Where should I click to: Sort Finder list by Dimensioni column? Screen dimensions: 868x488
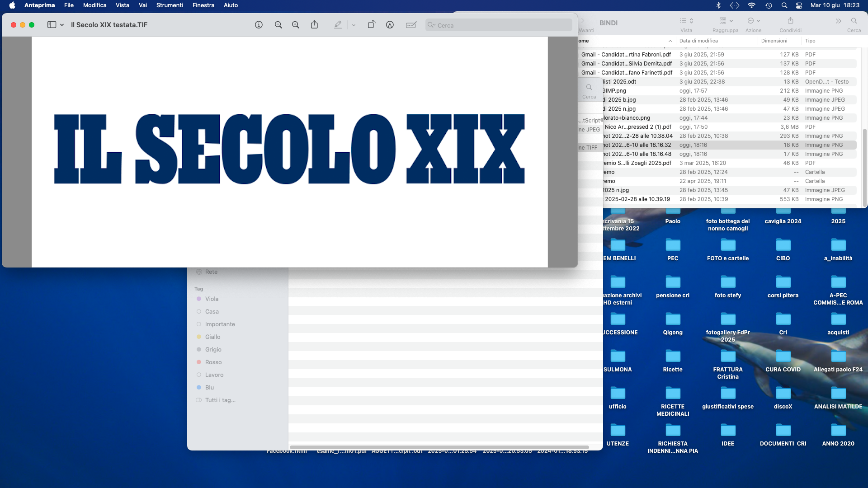(x=774, y=41)
